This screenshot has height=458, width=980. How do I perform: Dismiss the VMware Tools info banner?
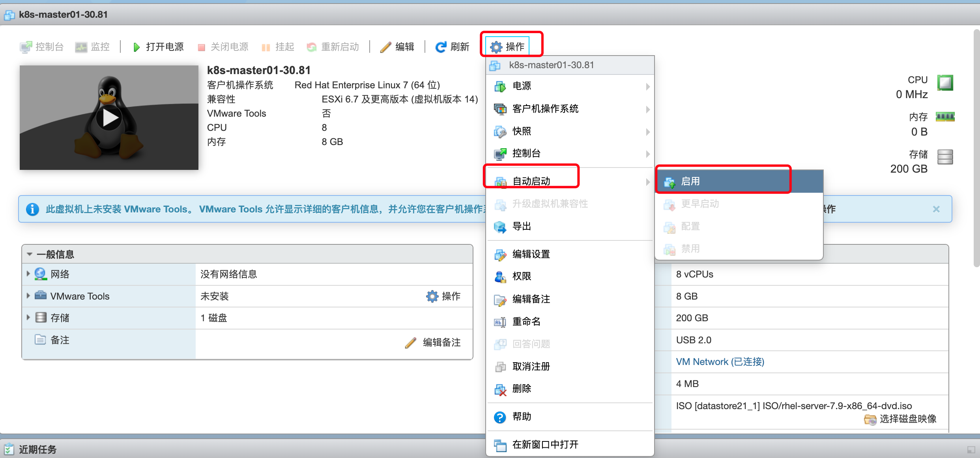tap(936, 209)
